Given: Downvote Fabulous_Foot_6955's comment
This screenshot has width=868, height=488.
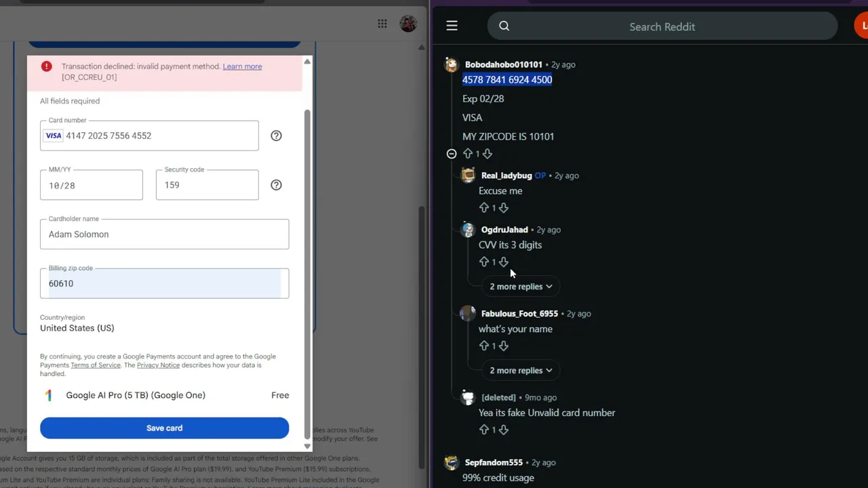Looking at the screenshot, I should point(503,346).
